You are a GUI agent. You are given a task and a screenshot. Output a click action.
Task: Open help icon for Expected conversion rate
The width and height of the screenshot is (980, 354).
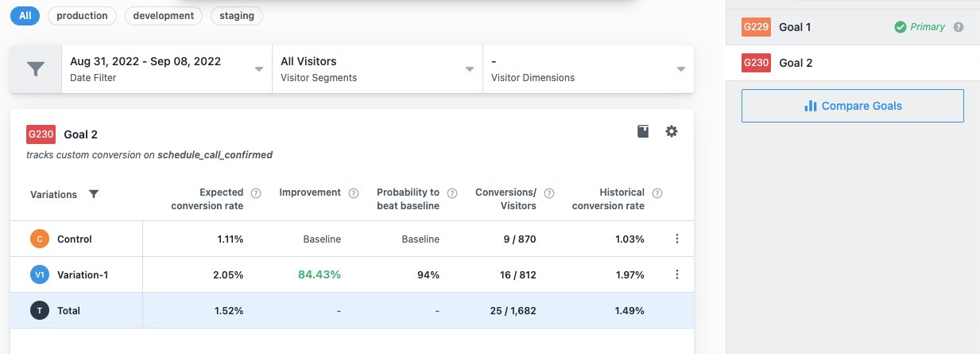pyautogui.click(x=256, y=193)
